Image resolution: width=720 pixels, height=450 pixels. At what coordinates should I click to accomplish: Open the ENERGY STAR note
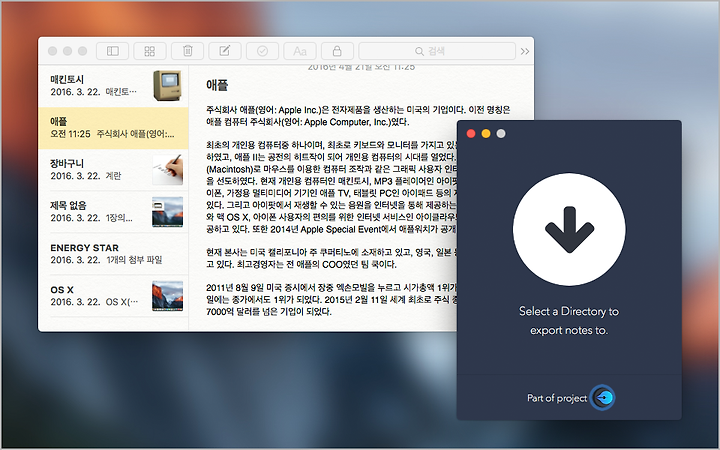(x=113, y=254)
